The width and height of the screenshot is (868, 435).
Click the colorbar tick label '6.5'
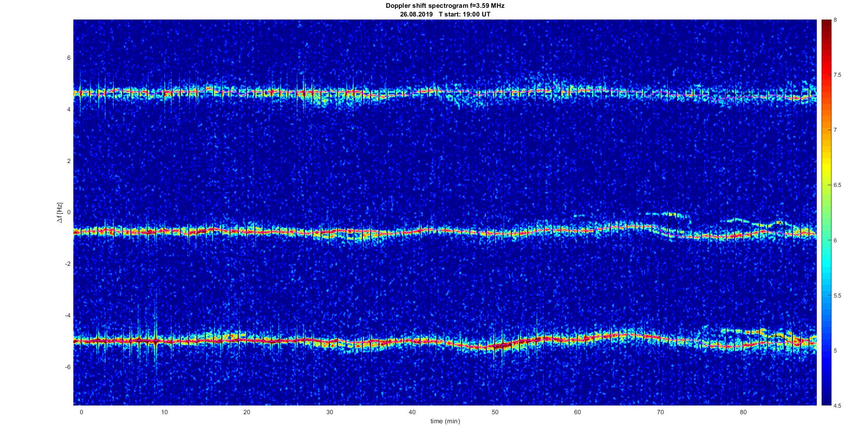[x=837, y=185]
